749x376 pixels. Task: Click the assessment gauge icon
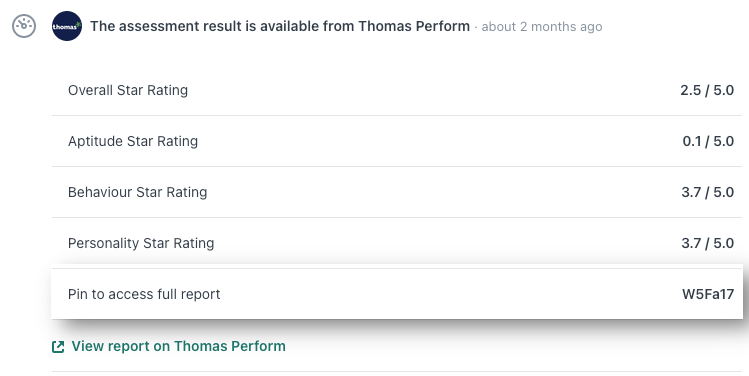pos(24,26)
